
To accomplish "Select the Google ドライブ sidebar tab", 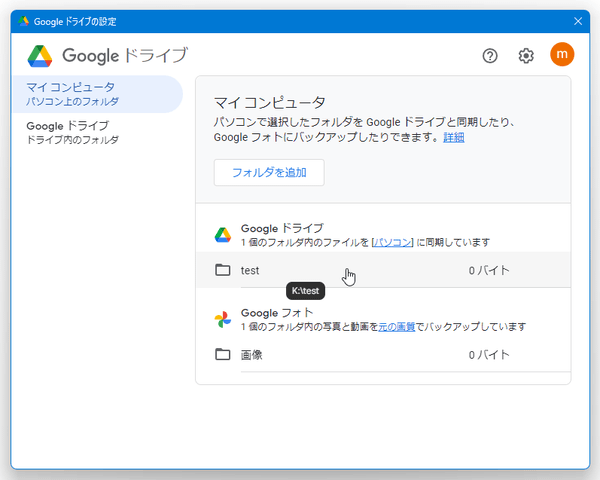I will pos(98,132).
